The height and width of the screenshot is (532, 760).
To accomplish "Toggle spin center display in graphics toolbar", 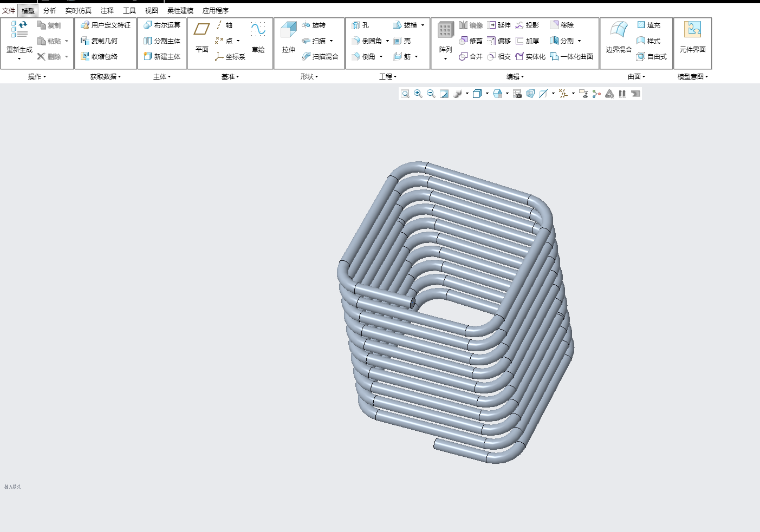I will [596, 94].
